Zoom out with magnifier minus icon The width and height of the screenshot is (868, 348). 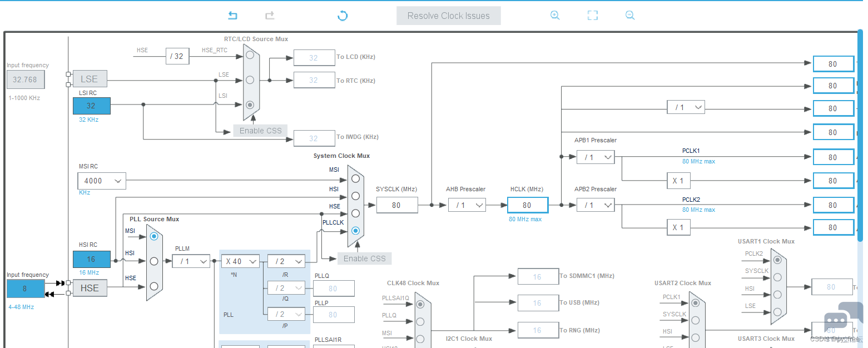pos(630,16)
